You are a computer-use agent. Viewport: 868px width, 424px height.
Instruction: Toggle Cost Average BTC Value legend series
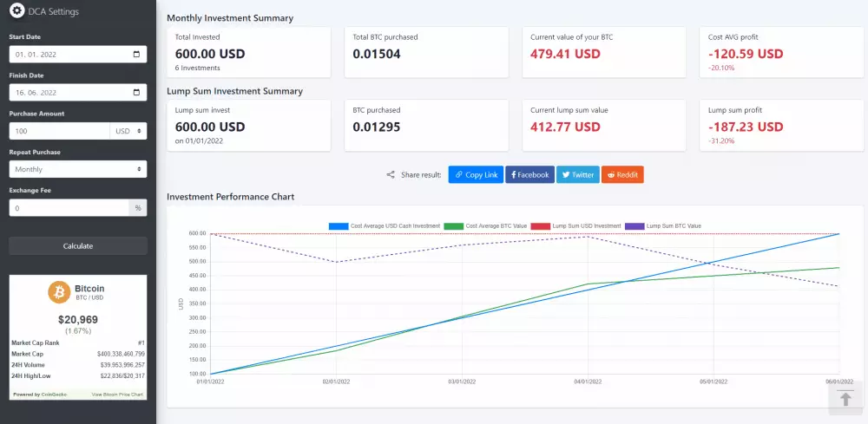[x=490, y=226]
